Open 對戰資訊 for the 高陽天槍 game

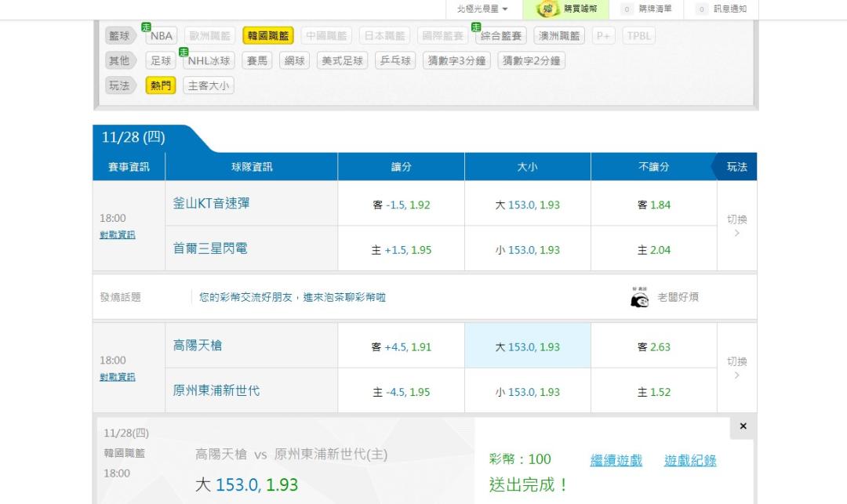117,377
